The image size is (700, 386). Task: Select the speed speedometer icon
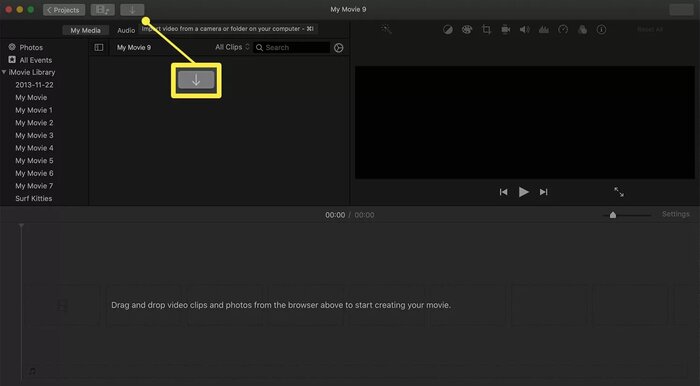(x=563, y=30)
